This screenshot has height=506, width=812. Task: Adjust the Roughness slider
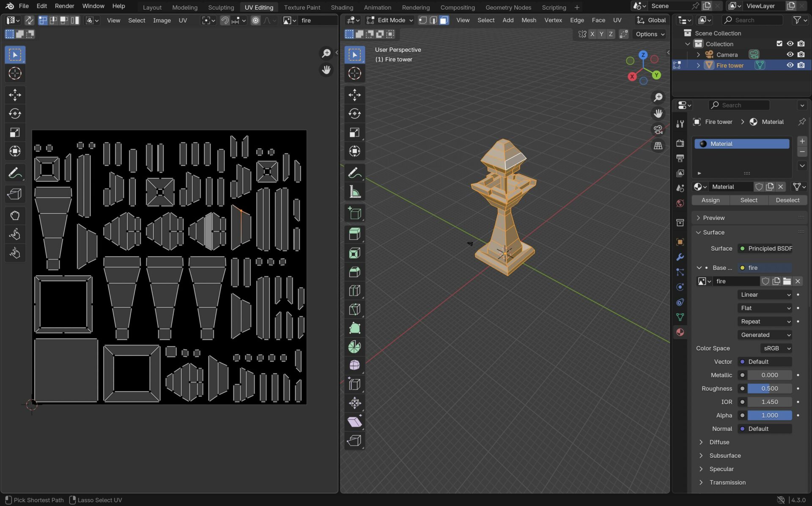(x=769, y=388)
